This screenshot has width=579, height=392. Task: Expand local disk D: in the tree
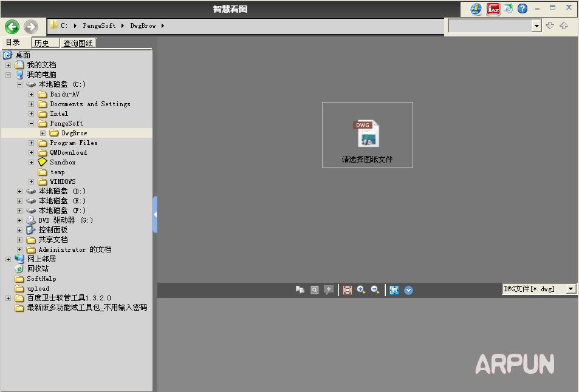[x=20, y=191]
